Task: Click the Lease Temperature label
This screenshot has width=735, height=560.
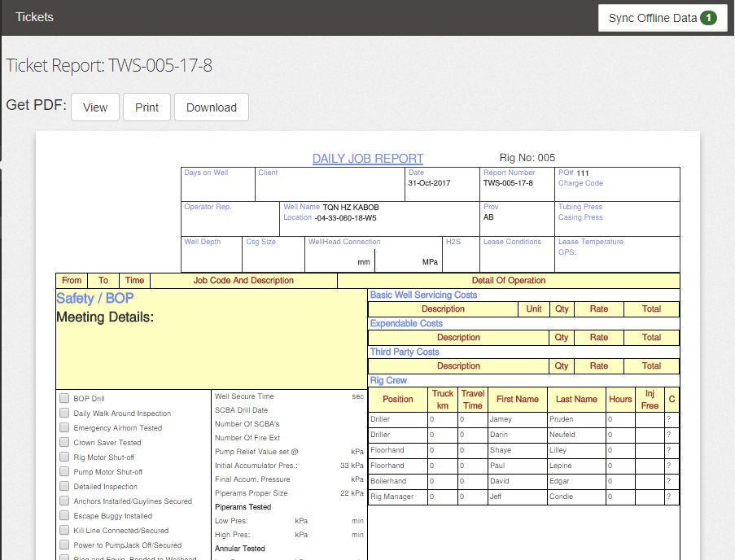Action: tap(591, 242)
